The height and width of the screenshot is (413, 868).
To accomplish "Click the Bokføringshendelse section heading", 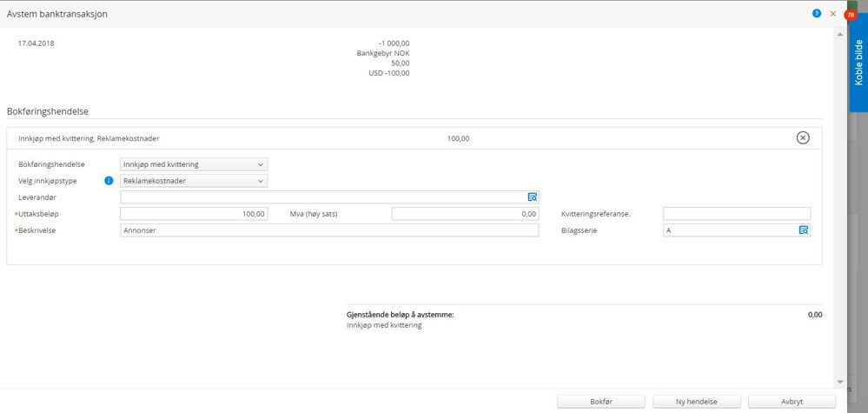I will click(x=48, y=111).
